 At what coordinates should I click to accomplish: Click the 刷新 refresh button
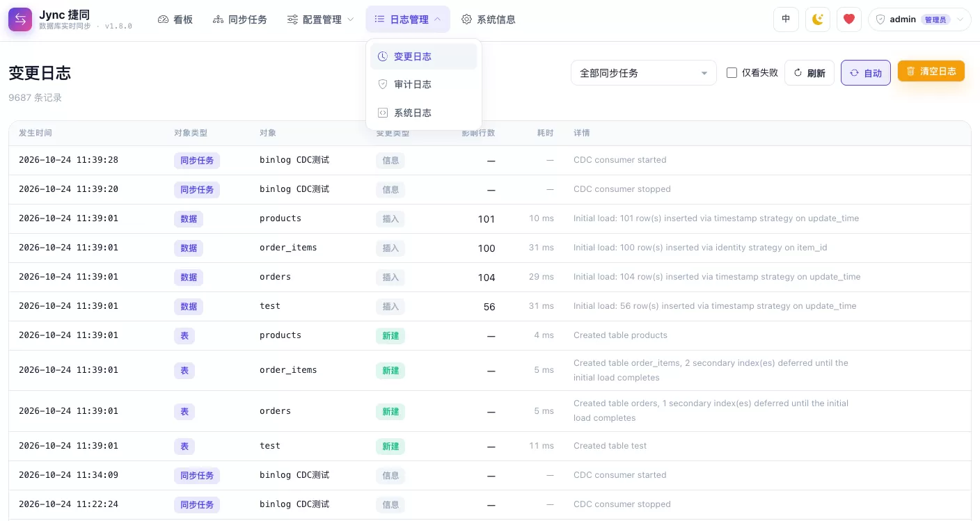[809, 73]
